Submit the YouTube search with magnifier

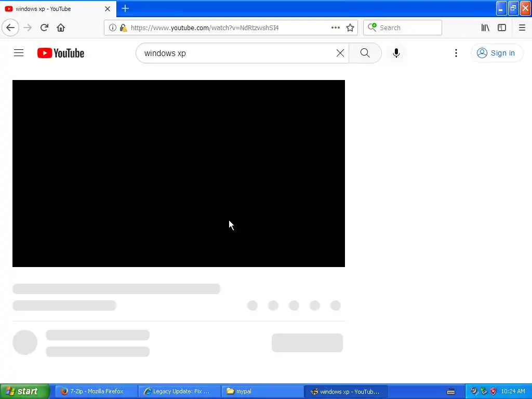tap(365, 53)
